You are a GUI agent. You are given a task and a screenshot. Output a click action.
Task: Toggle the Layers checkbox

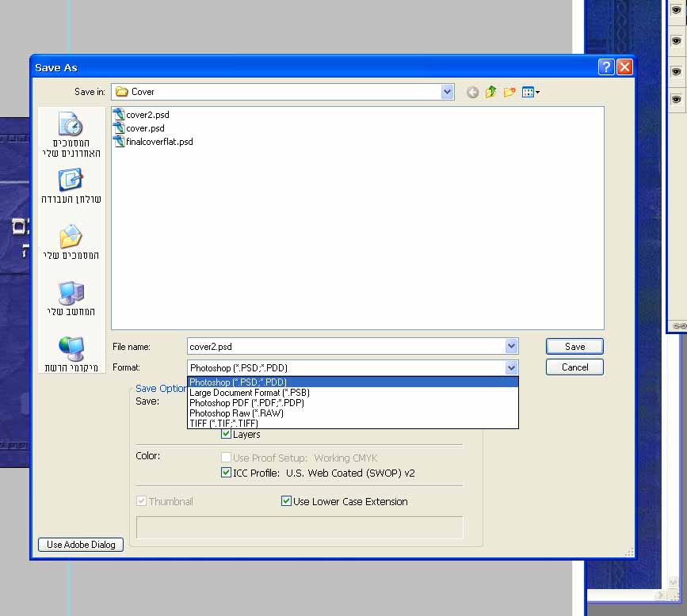pyautogui.click(x=226, y=434)
